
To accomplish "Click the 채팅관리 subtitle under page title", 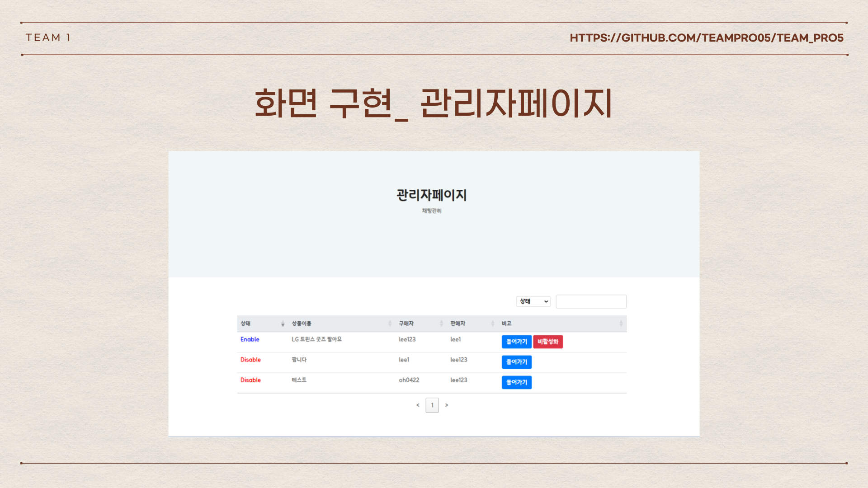I will pyautogui.click(x=431, y=211).
